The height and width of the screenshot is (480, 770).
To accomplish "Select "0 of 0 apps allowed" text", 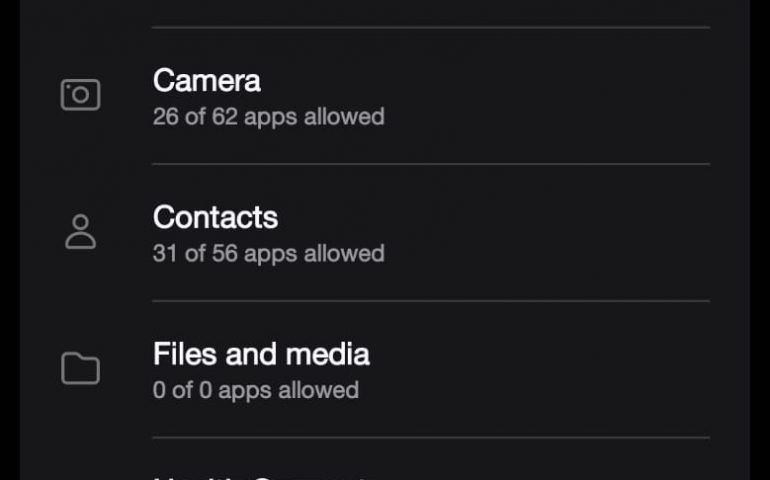I will tap(255, 390).
